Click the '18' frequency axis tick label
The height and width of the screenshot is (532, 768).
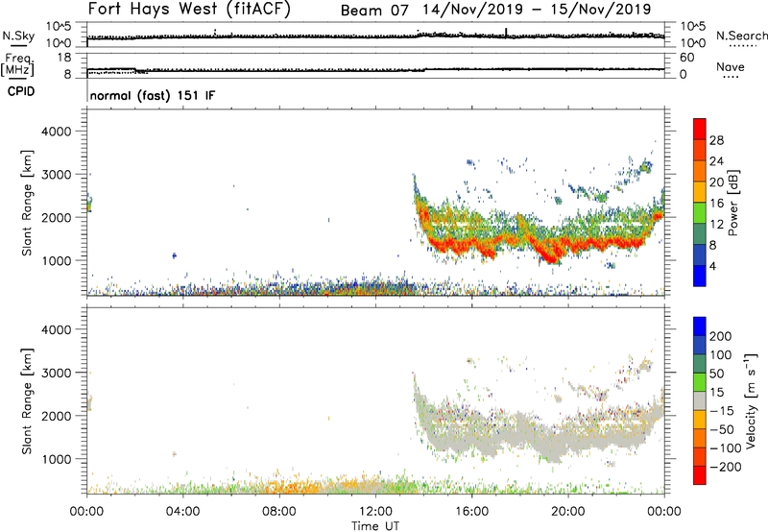tap(64, 58)
